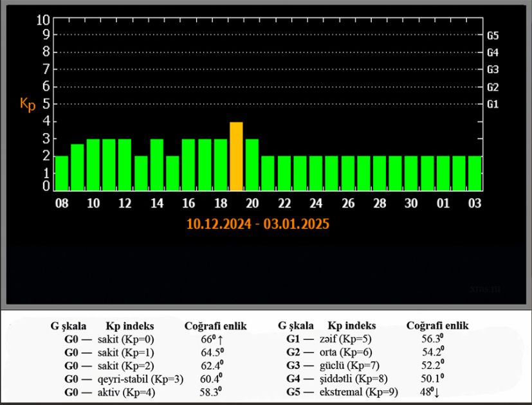Click the green bar above date 20

[252, 165]
